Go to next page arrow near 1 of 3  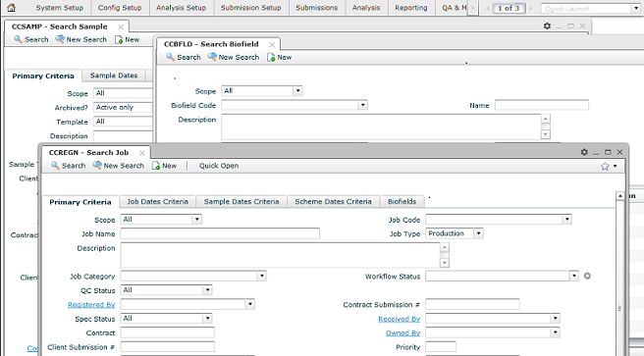[530, 8]
